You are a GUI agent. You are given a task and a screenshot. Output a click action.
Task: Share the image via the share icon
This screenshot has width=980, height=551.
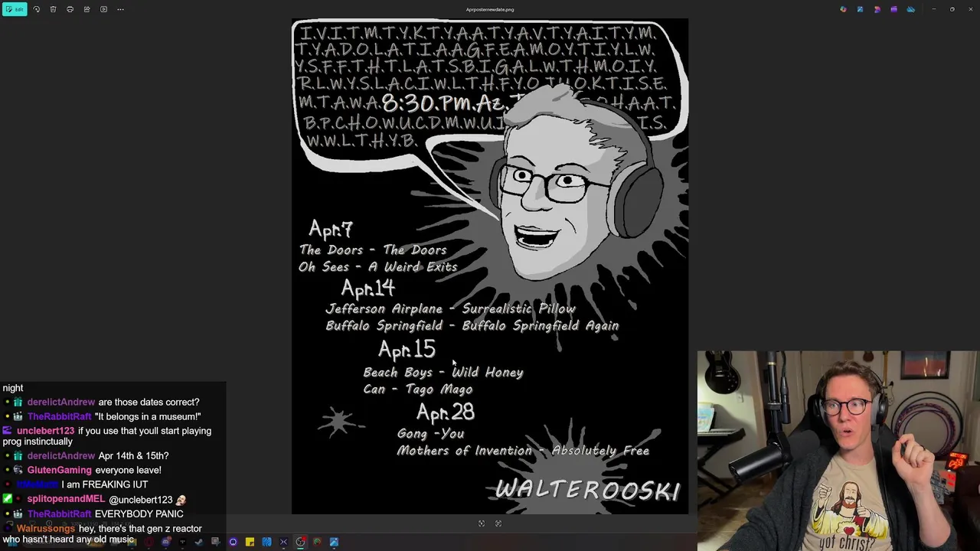pyautogui.click(x=87, y=9)
